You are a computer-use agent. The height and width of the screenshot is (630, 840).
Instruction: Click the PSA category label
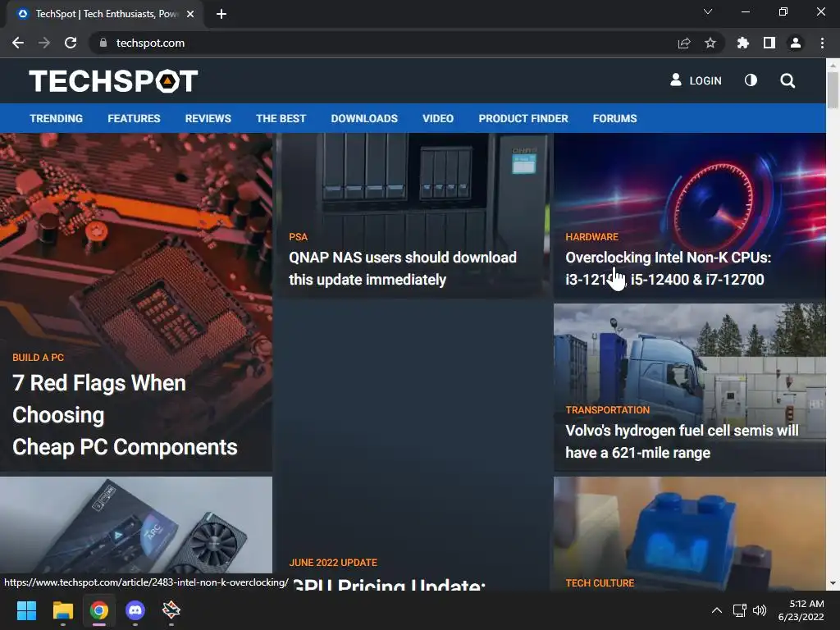tap(299, 237)
